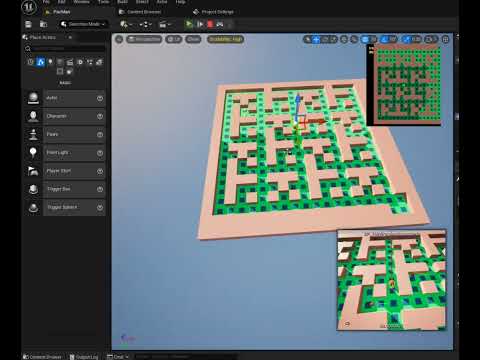The width and height of the screenshot is (480, 360).
Task: Open the Selection Mode dropdown
Action: (83, 24)
